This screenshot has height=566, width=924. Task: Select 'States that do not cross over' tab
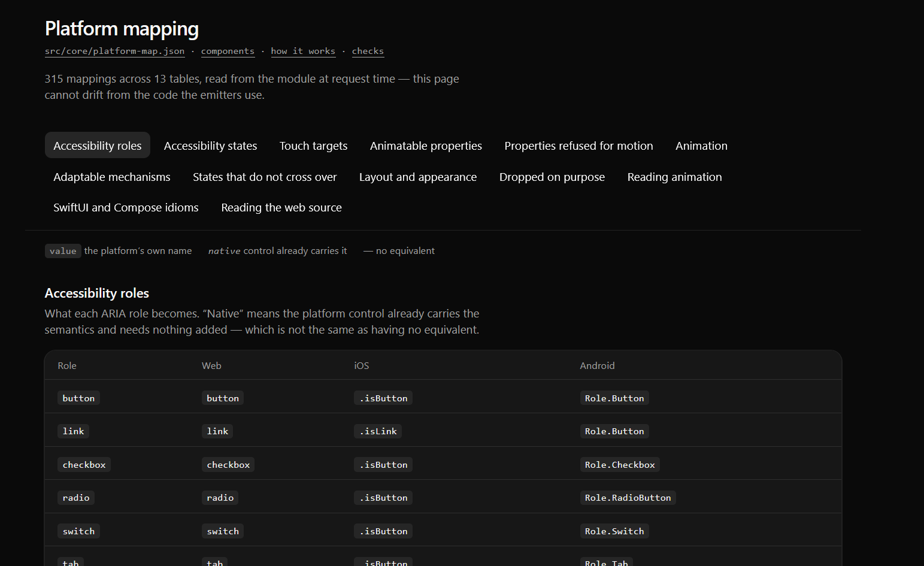click(x=265, y=177)
